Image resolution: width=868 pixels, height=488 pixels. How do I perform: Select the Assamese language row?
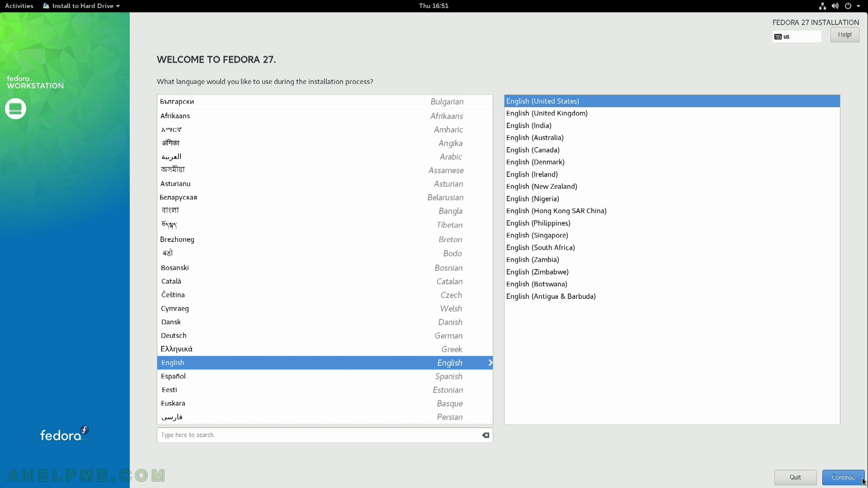pos(325,170)
